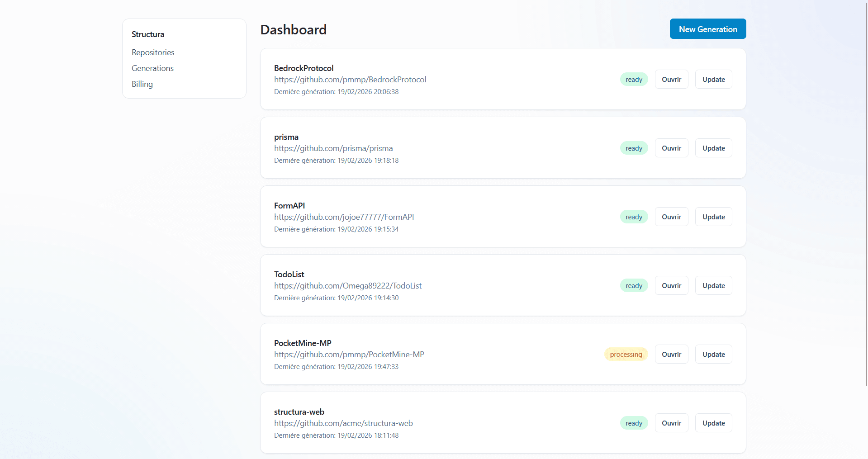
Task: Open the FormAPI GitHub repository link
Action: pyautogui.click(x=344, y=217)
